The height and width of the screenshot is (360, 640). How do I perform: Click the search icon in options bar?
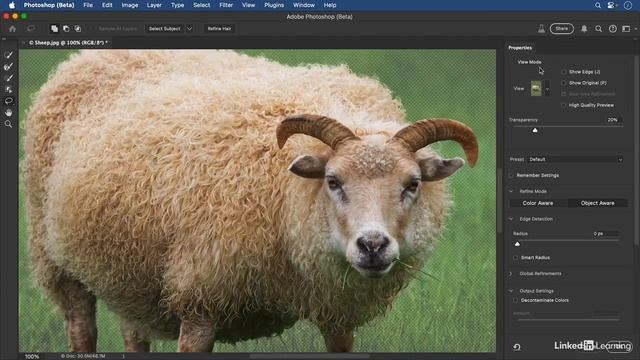[598, 29]
